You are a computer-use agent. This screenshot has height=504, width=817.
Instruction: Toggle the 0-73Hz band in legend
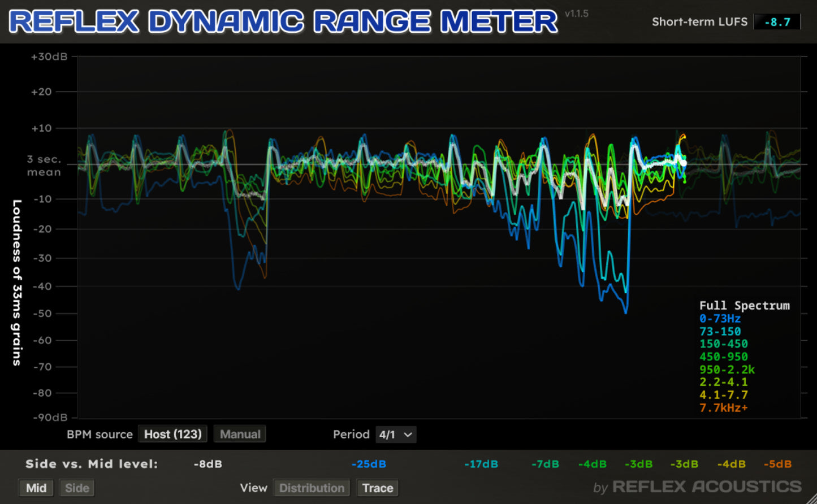(x=720, y=319)
